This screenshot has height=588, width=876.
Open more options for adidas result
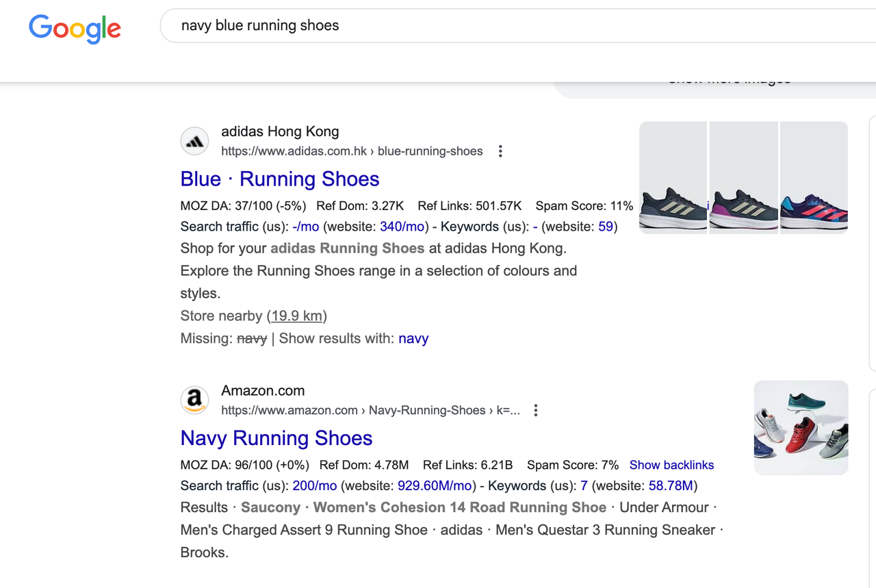(500, 151)
